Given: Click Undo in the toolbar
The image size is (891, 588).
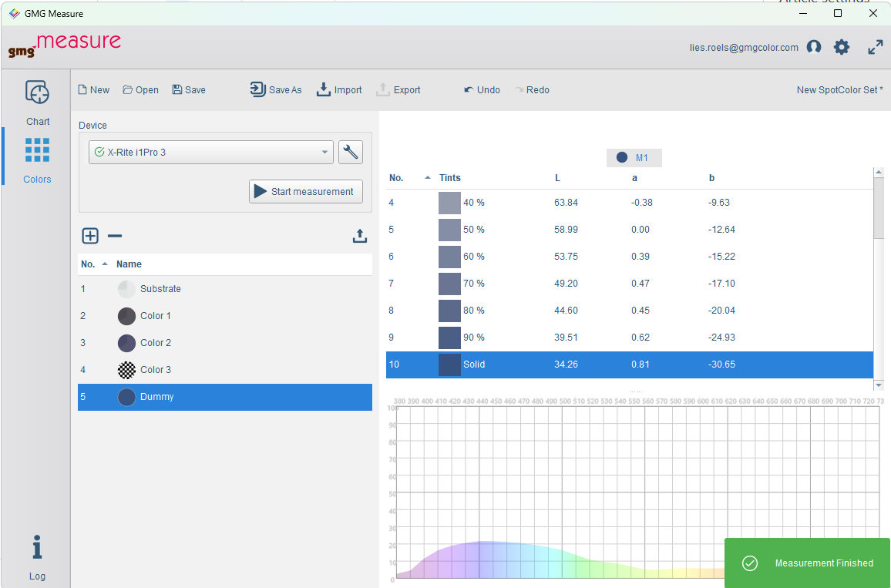Looking at the screenshot, I should (x=482, y=89).
